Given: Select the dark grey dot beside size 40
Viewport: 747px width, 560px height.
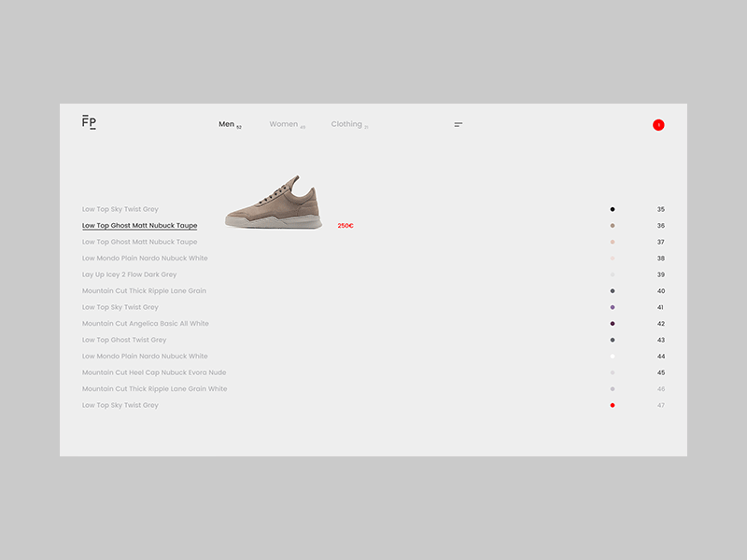Looking at the screenshot, I should click(613, 290).
